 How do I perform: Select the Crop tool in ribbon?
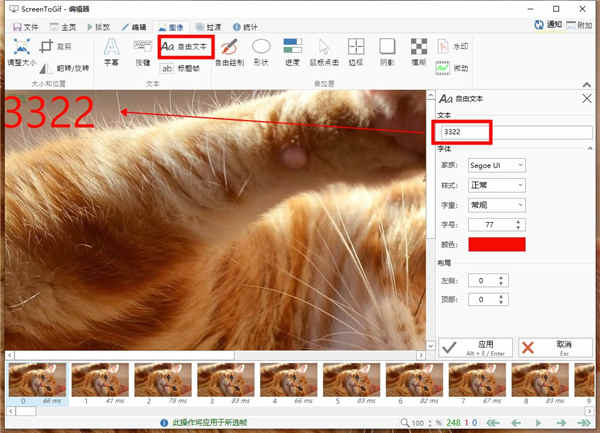click(x=55, y=46)
